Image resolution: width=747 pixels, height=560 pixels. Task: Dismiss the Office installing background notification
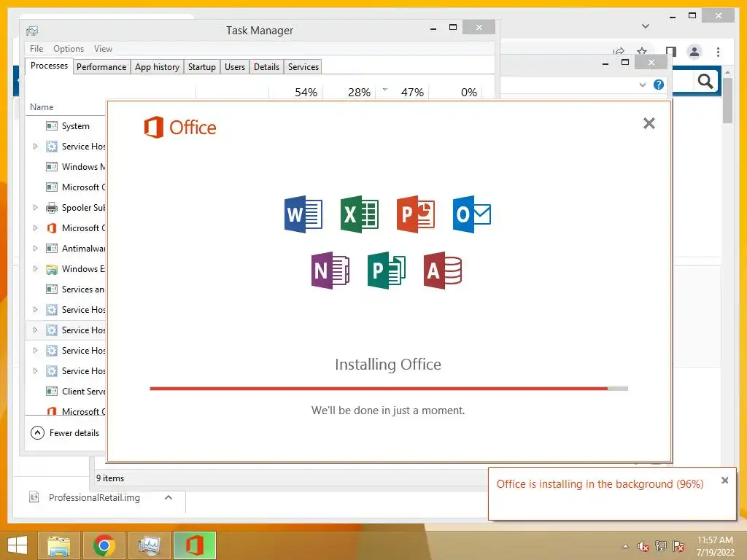tap(724, 481)
